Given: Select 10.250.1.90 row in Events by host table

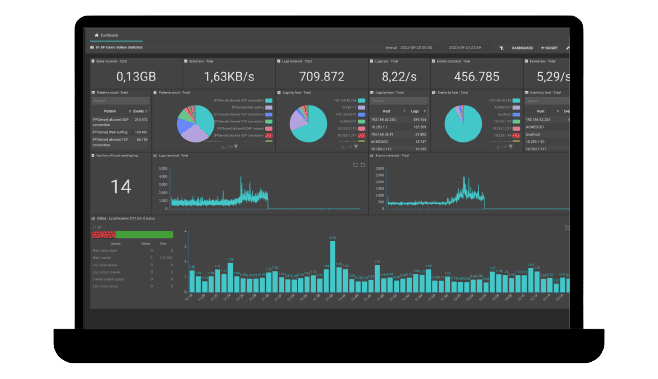Looking at the screenshot, I should 547,142.
